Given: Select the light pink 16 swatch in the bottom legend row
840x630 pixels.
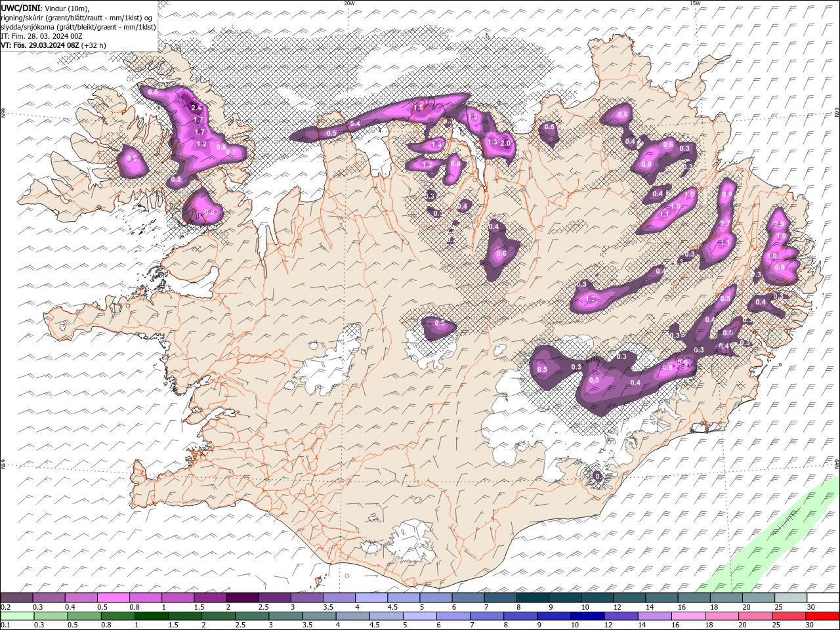Looking at the screenshot, I should [687, 616].
